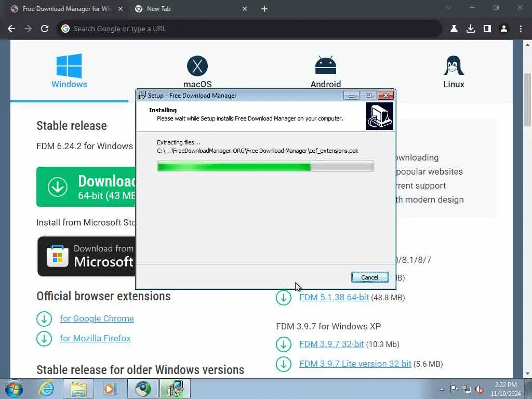532x399 pixels.
Task: Switch to Chrome from the taskbar
Action: [x=143, y=389]
